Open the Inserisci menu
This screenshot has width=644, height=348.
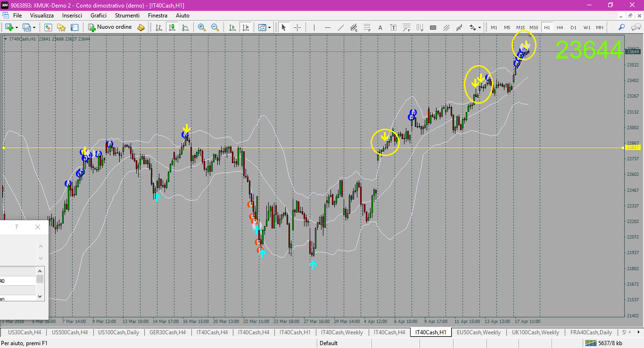click(x=72, y=16)
